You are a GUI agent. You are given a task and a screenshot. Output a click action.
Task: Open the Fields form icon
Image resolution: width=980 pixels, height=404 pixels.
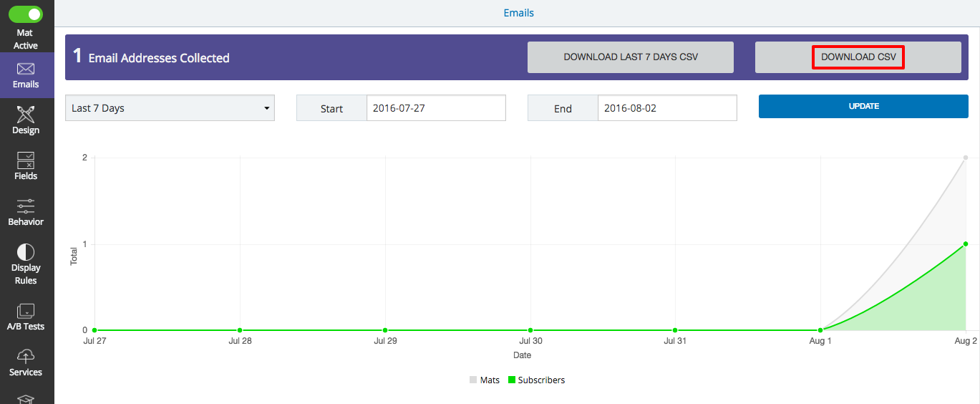(x=26, y=160)
